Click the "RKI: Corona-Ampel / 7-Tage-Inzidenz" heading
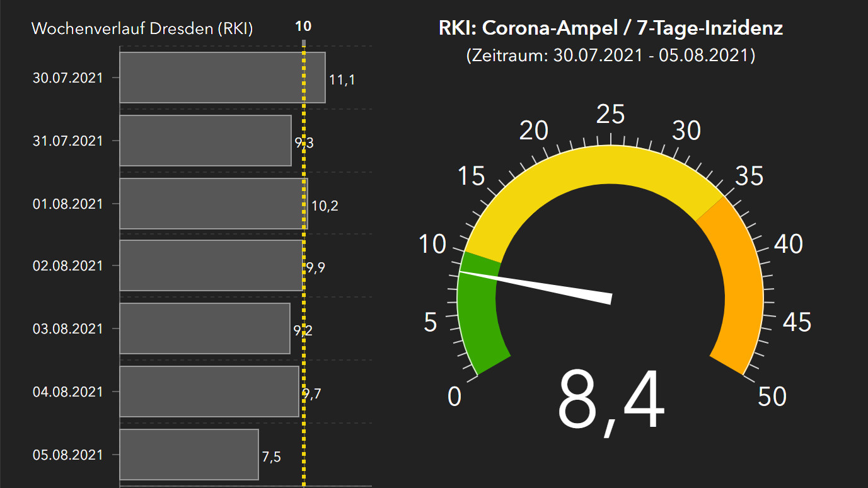Screen dimensions: 868x488 [x=610, y=28]
